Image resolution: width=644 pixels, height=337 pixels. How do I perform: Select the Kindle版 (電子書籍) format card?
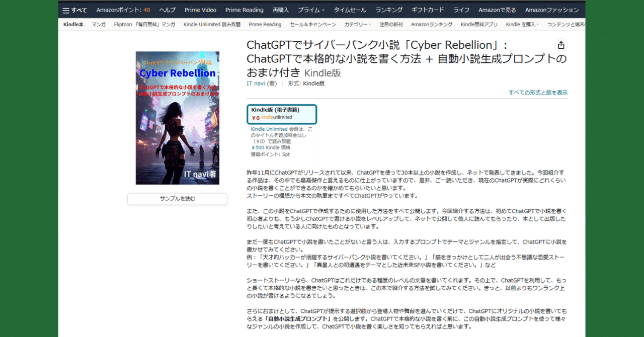click(281, 114)
